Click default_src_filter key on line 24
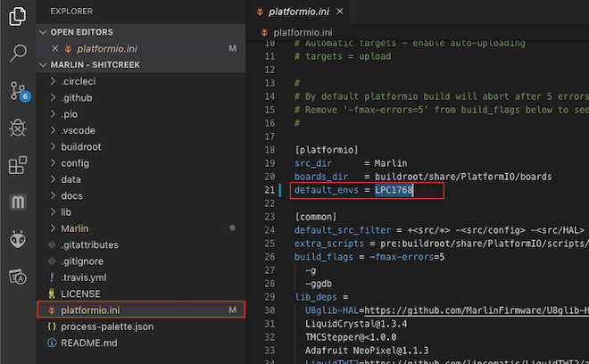589x364 pixels. (343, 230)
